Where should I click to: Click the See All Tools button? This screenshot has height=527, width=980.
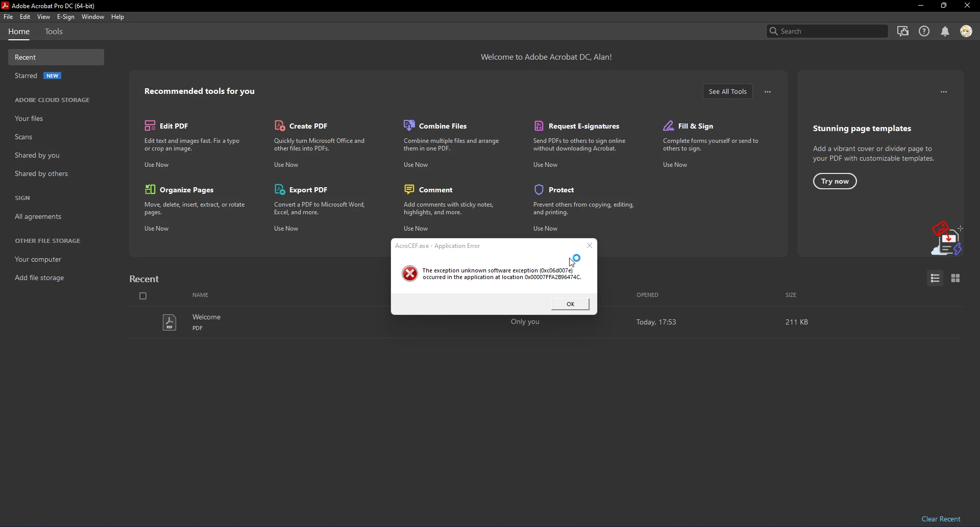pyautogui.click(x=727, y=92)
